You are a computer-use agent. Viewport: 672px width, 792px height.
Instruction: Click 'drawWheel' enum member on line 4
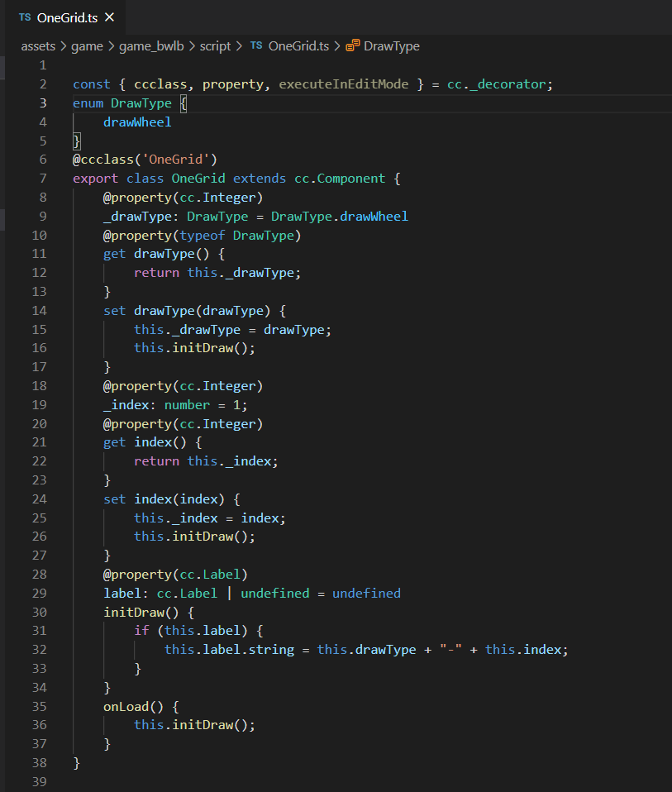pos(137,122)
